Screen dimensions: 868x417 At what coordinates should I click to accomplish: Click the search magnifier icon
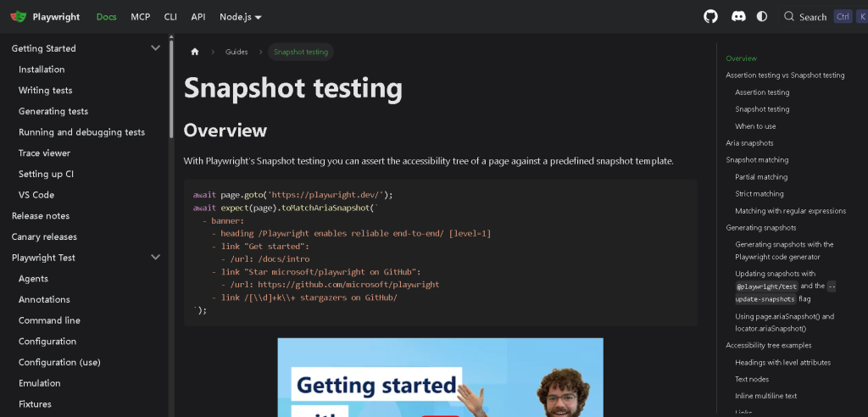coord(789,17)
